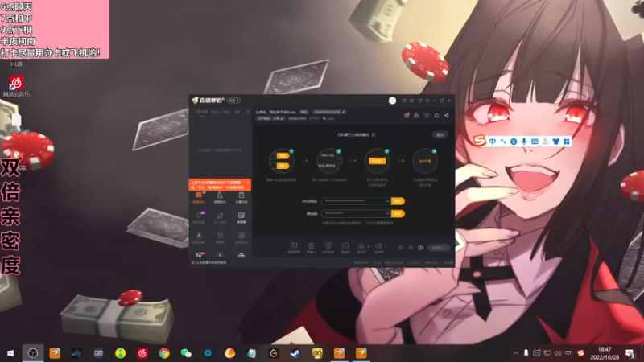Open the person-in-circle tool in the left grid

tap(199, 237)
